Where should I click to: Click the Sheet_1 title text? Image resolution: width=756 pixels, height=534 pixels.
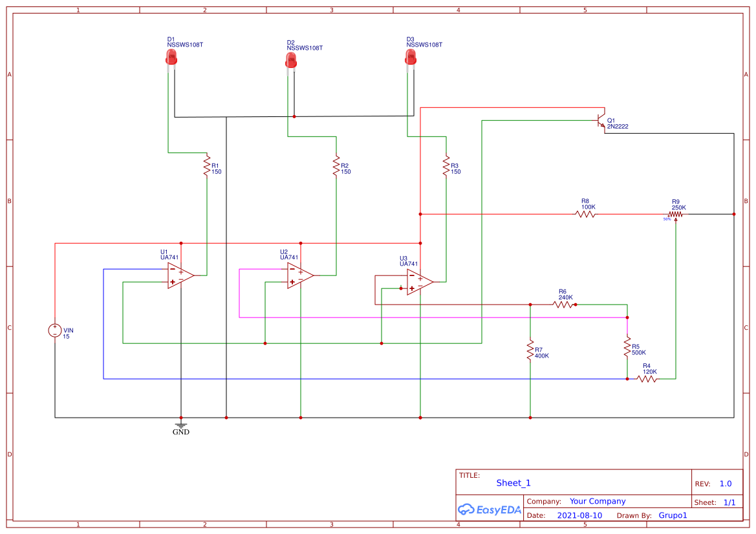click(513, 483)
